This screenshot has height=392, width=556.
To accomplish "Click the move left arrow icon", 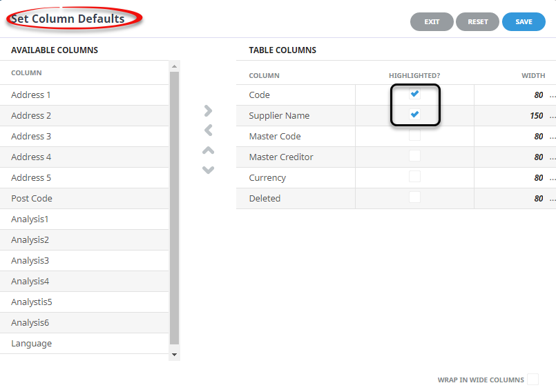I will coord(208,130).
